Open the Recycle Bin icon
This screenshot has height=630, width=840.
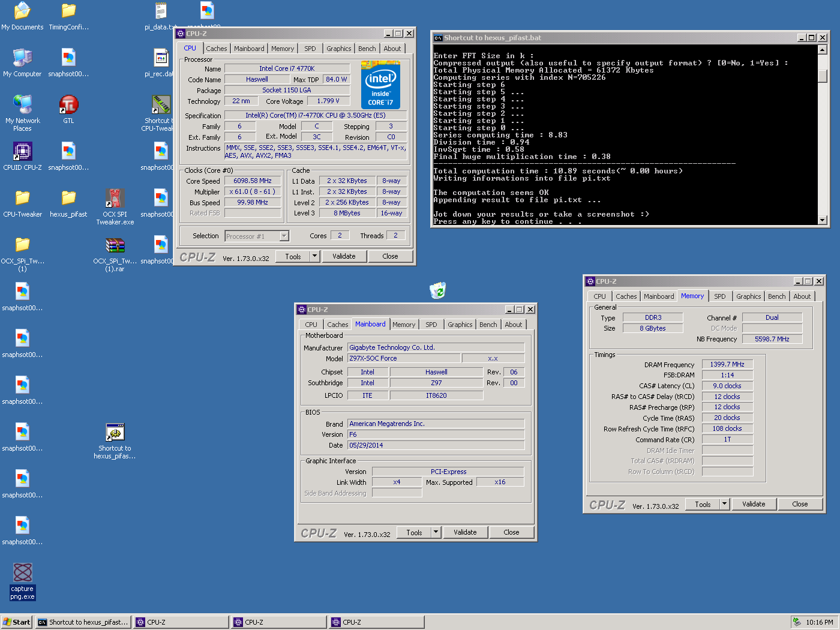(438, 290)
